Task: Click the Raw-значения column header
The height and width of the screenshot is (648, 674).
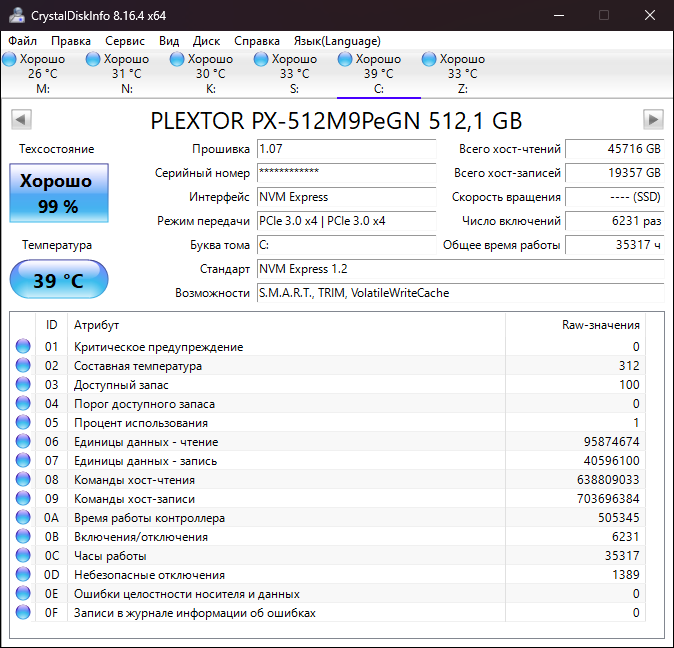Action: [575, 325]
